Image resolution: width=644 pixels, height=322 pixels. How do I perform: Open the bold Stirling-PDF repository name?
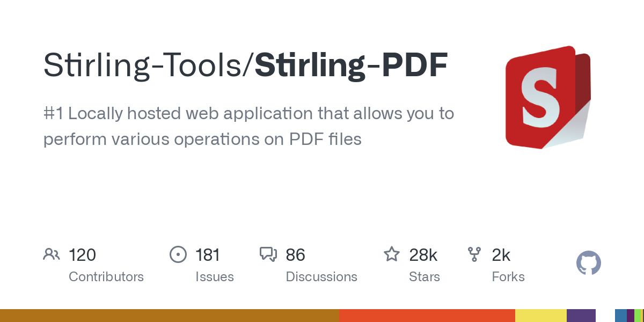[351, 65]
